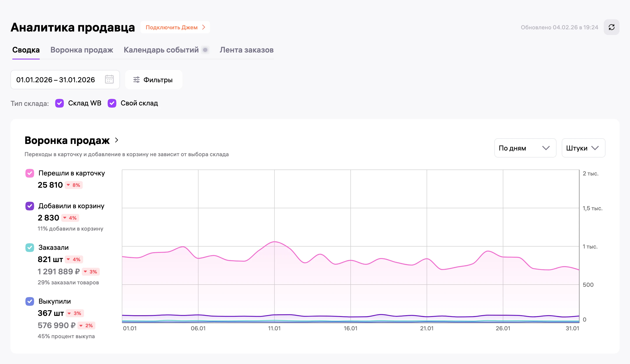Click the refresh data icon
This screenshot has width=630, height=364.
coord(611,27)
